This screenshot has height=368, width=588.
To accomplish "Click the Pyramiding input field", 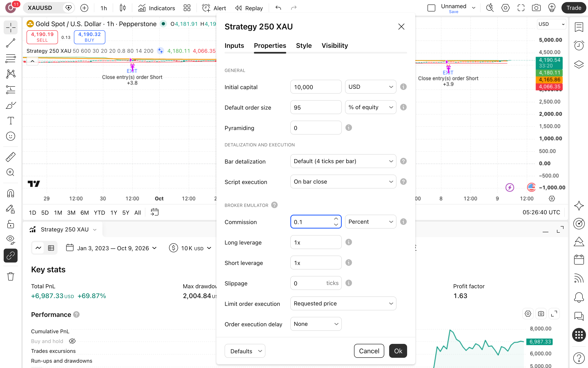I will pos(316,128).
